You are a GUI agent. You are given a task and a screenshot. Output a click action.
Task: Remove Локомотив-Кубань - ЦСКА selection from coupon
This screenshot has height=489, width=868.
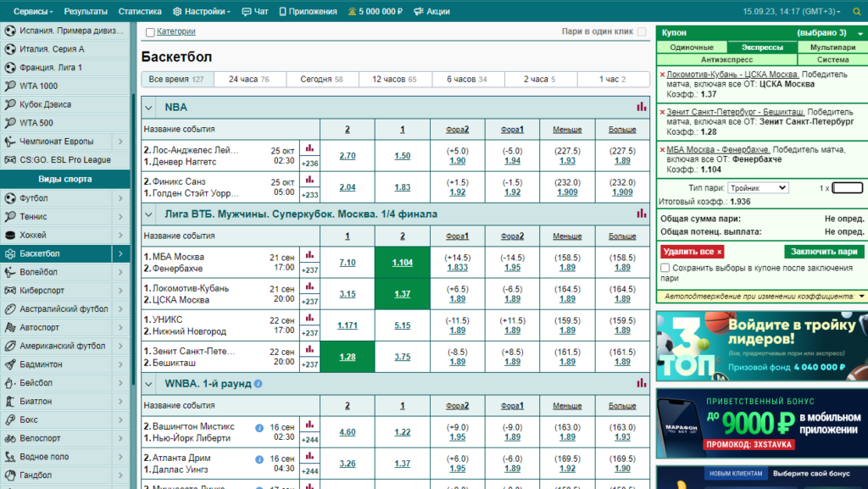[x=662, y=74]
